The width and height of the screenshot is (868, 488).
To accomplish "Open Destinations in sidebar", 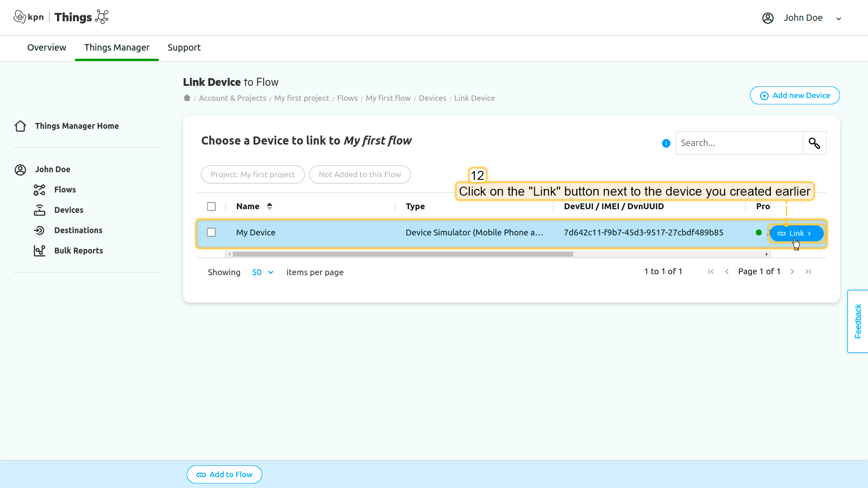I will 78,230.
